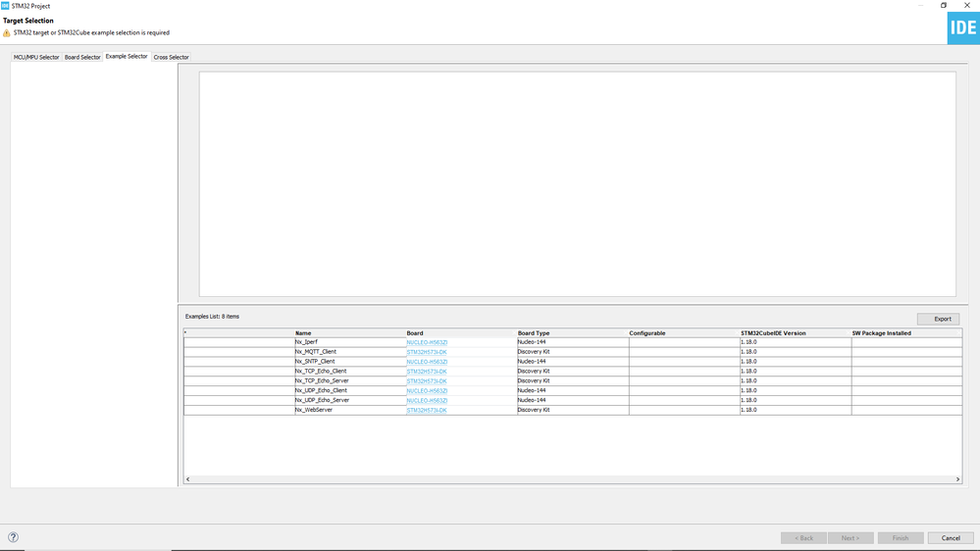980x551 pixels.
Task: Select the Nx_SNTP_Client example row
Action: coord(573,362)
